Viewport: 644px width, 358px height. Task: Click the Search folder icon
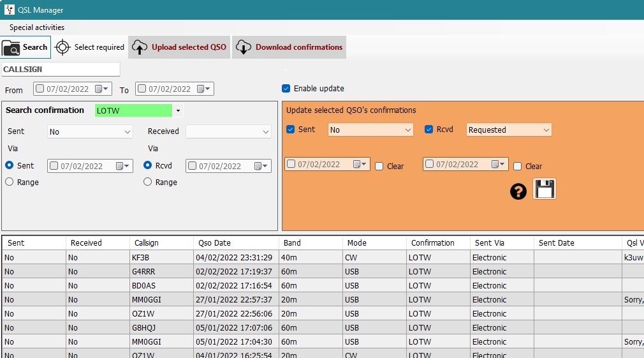point(11,48)
